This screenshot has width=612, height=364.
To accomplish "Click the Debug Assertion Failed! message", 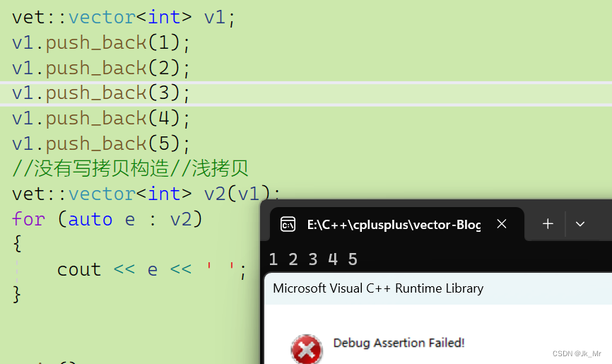I will pos(399,343).
